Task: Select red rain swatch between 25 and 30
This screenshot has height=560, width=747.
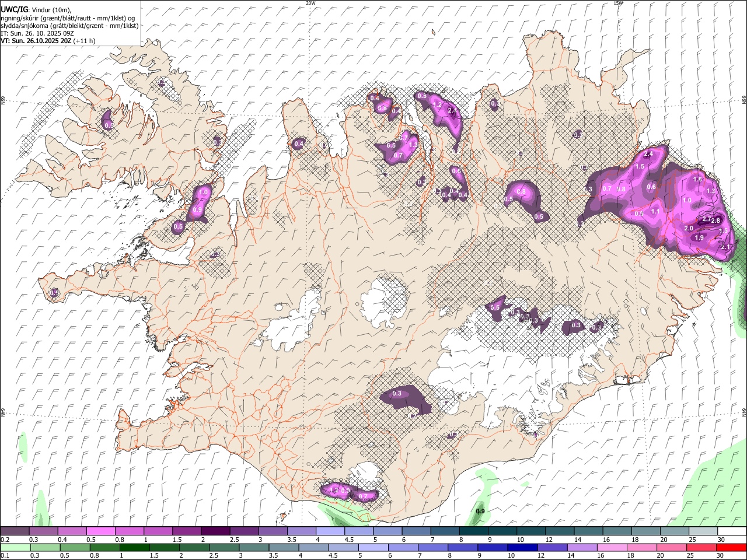Action: coord(703,547)
